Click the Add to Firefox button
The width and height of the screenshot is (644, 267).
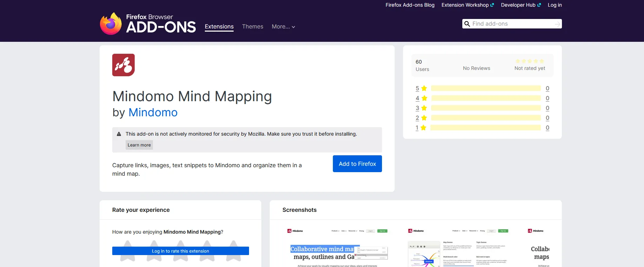coord(357,164)
